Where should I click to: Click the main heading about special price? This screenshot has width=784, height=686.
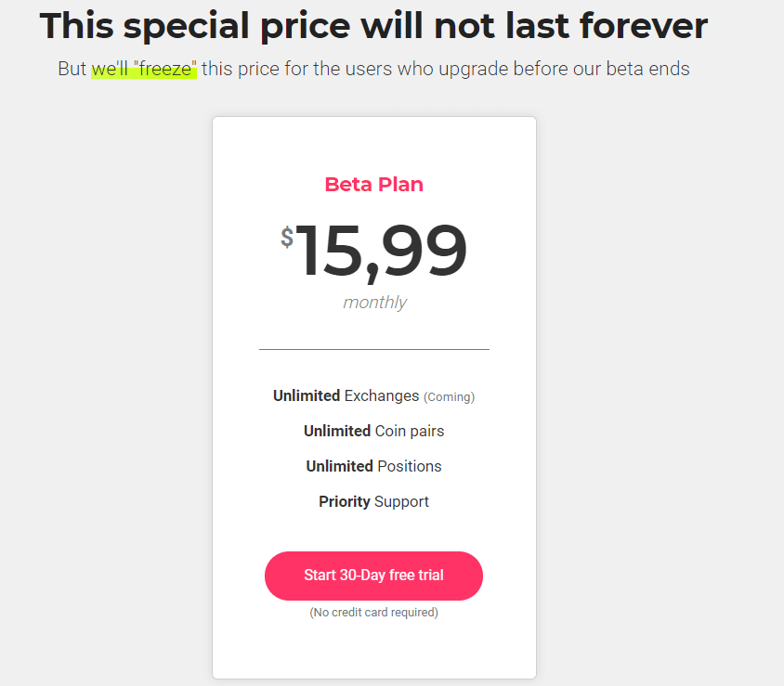point(373,25)
